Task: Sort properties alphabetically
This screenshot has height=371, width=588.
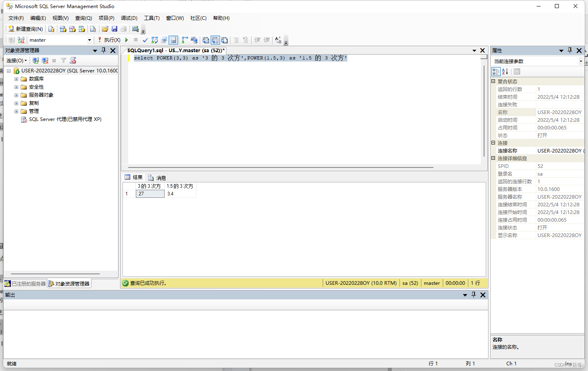Action: 505,72
